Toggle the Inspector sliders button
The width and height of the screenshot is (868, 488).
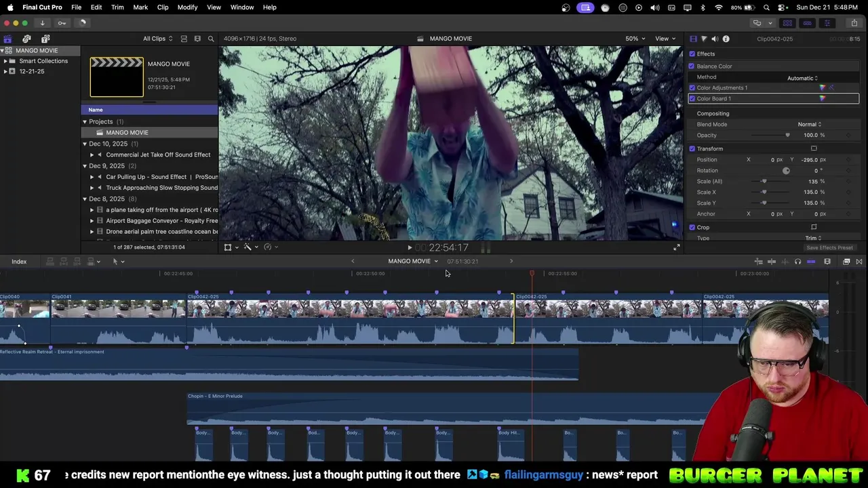(827, 23)
